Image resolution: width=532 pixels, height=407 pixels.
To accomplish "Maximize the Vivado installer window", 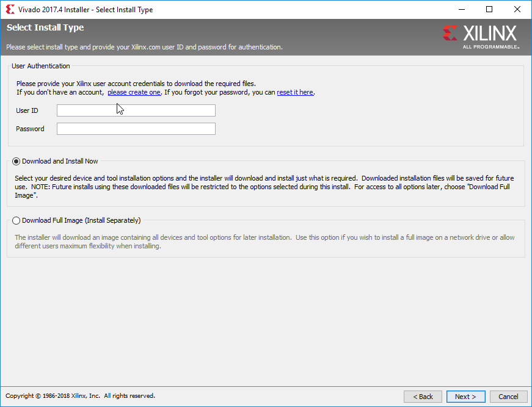I will click(489, 10).
